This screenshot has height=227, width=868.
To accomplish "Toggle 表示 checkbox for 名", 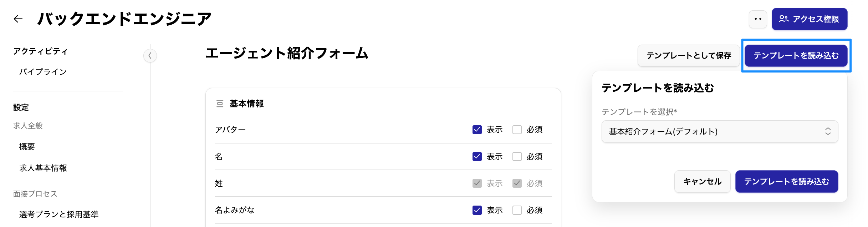I will coord(477,157).
